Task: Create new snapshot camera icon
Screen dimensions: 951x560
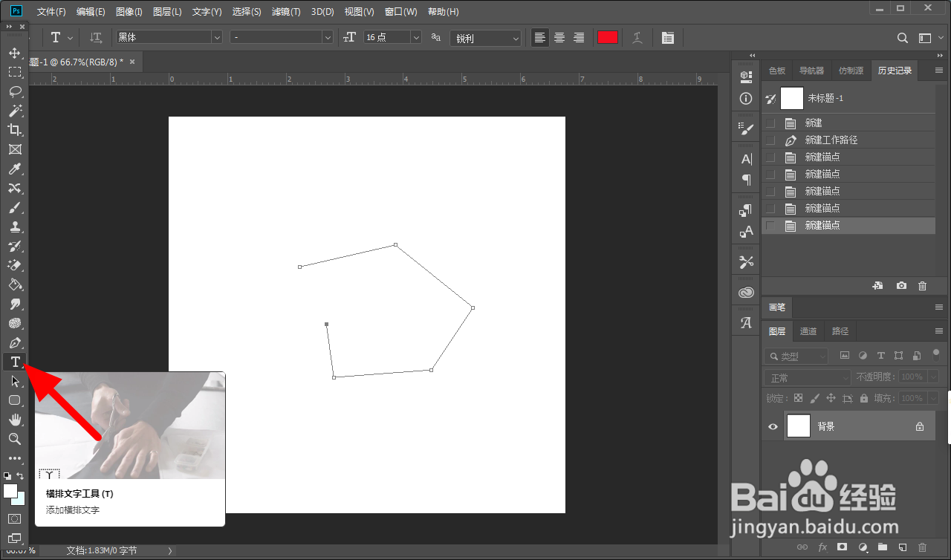Action: pos(901,285)
